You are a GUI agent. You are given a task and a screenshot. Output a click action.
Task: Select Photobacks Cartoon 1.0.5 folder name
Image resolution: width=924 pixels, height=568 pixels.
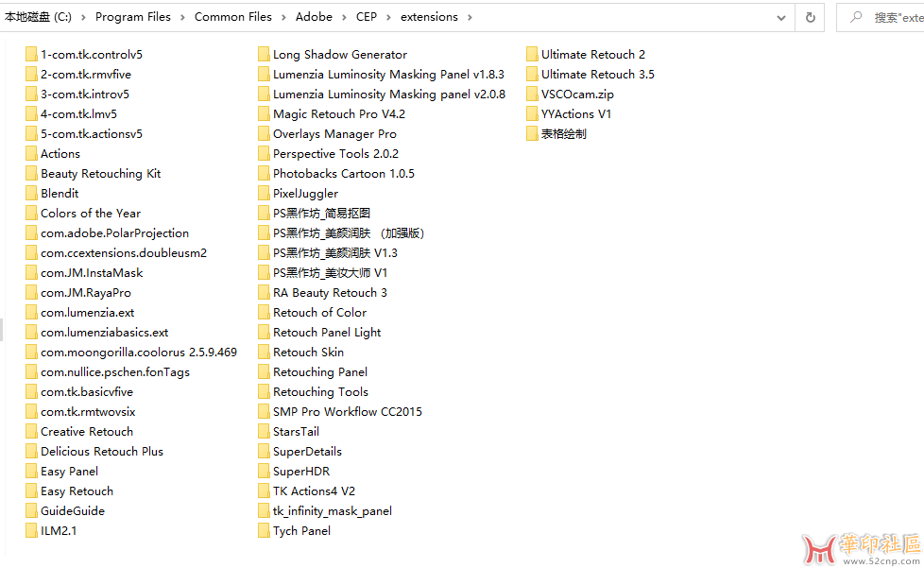[x=344, y=173]
